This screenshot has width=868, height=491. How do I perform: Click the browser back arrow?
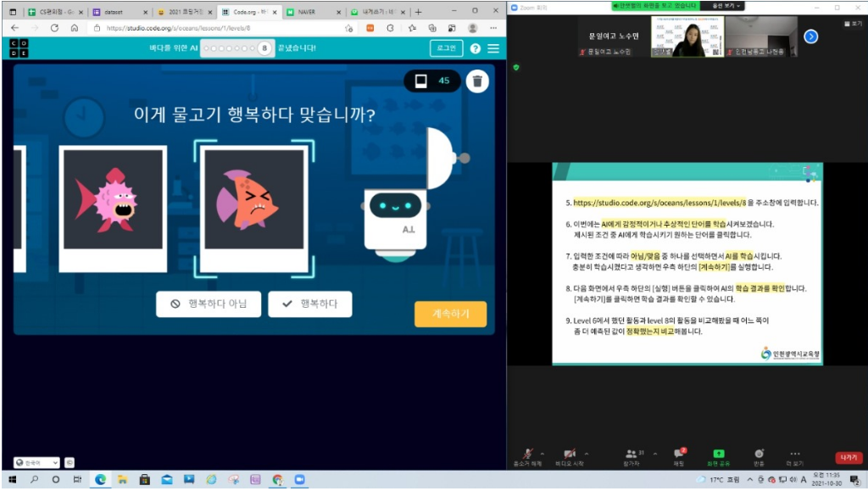pos(14,28)
